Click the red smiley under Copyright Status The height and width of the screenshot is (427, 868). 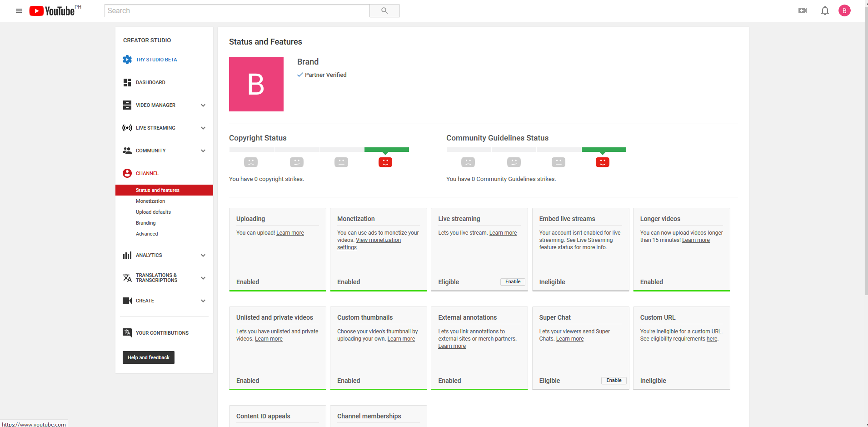385,162
